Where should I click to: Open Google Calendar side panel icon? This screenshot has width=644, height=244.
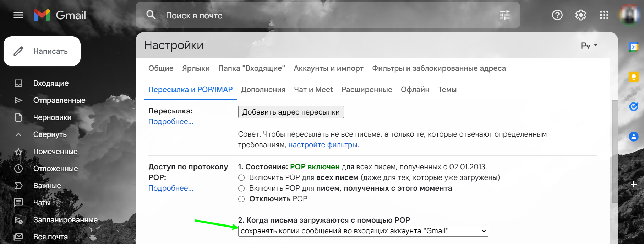[x=633, y=47]
